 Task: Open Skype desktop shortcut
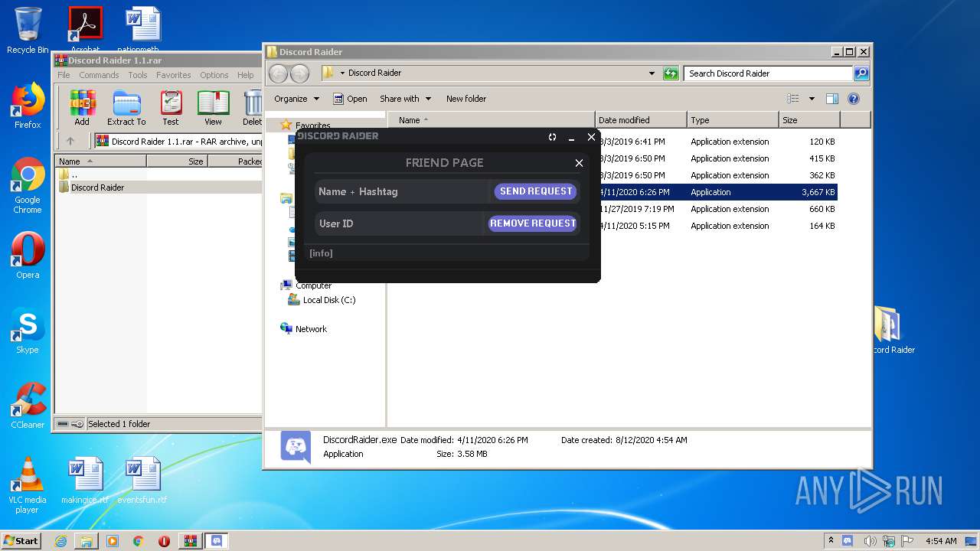coord(28,331)
